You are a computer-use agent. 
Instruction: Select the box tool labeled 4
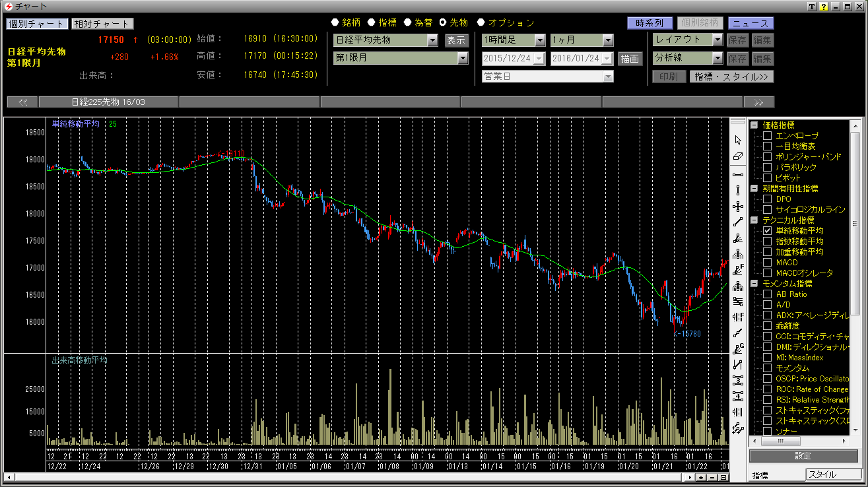(738, 397)
